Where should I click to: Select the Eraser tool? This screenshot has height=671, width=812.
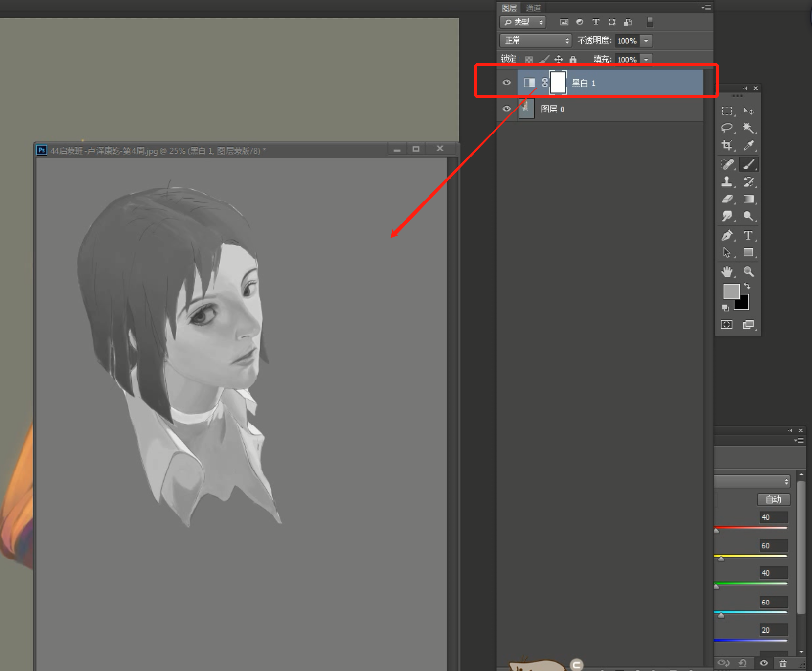[727, 199]
